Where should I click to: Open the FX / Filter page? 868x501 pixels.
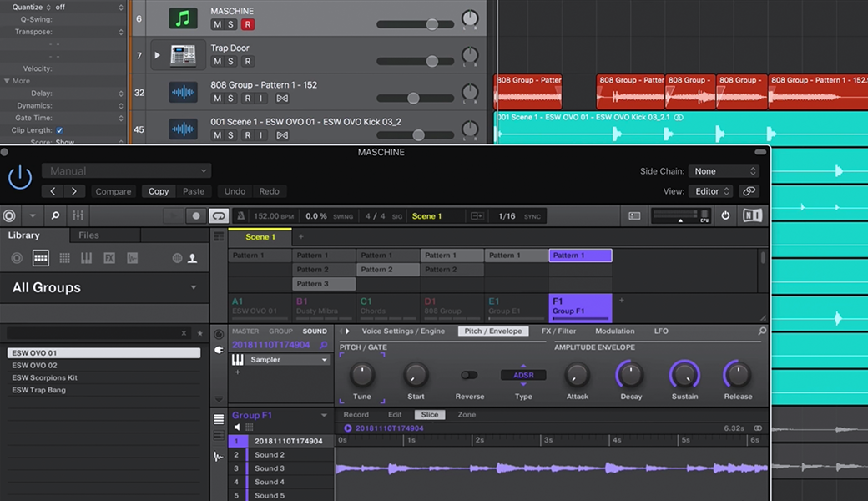click(x=558, y=331)
